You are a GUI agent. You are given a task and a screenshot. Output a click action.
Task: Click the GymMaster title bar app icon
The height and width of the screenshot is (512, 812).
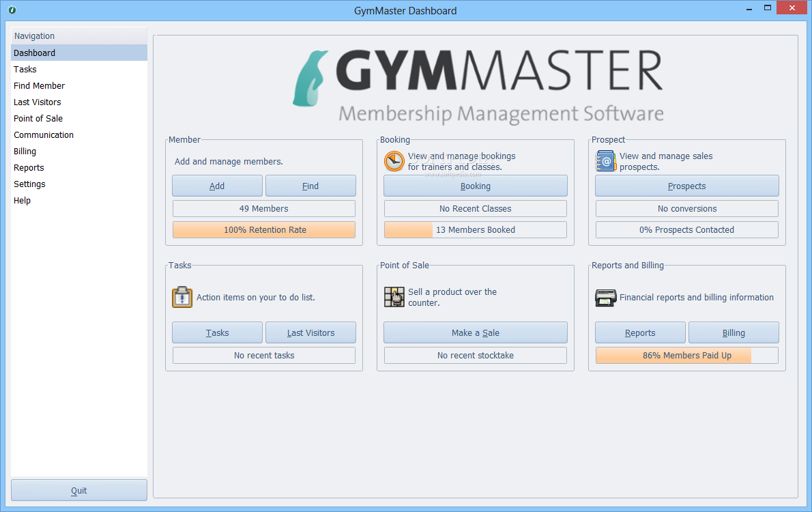(x=12, y=10)
